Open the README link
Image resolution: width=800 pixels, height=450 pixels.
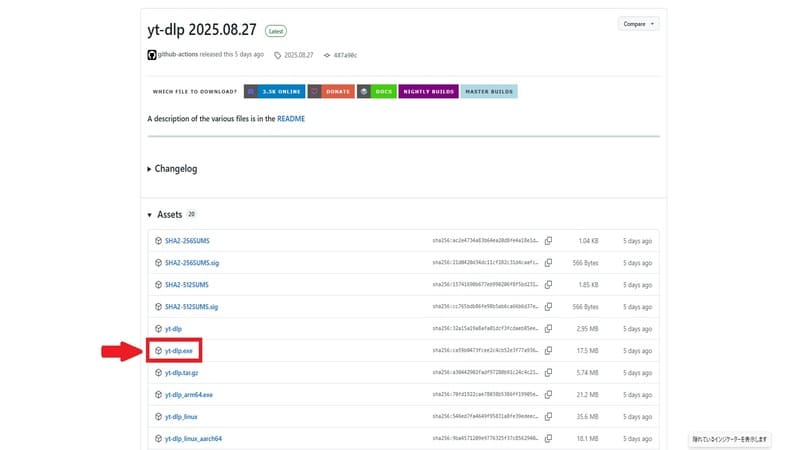291,118
